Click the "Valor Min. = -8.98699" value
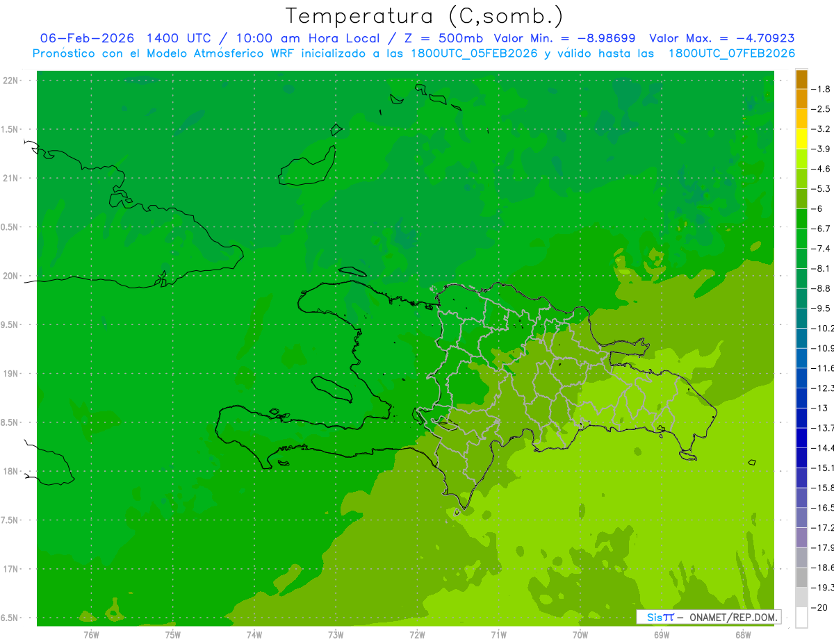834x644 pixels. pyautogui.click(x=564, y=38)
